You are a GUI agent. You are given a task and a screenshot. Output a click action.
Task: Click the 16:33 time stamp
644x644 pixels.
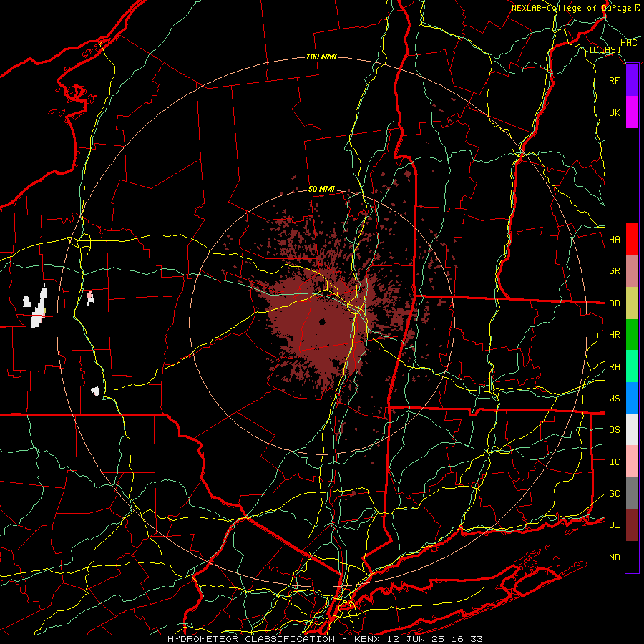(467, 639)
